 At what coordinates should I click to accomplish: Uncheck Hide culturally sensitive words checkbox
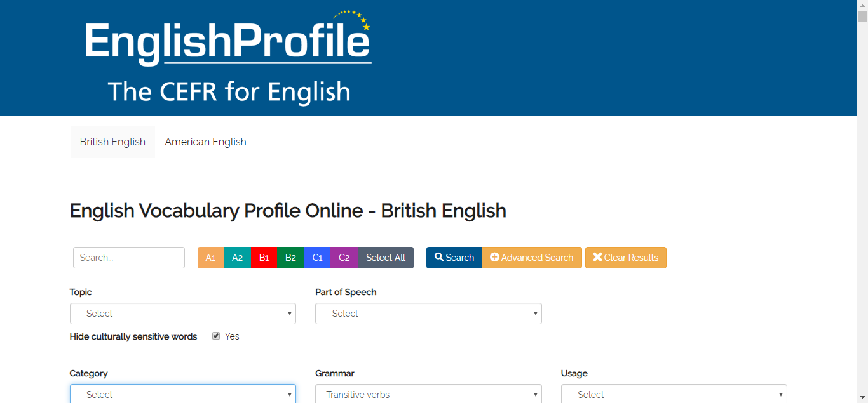(x=216, y=336)
